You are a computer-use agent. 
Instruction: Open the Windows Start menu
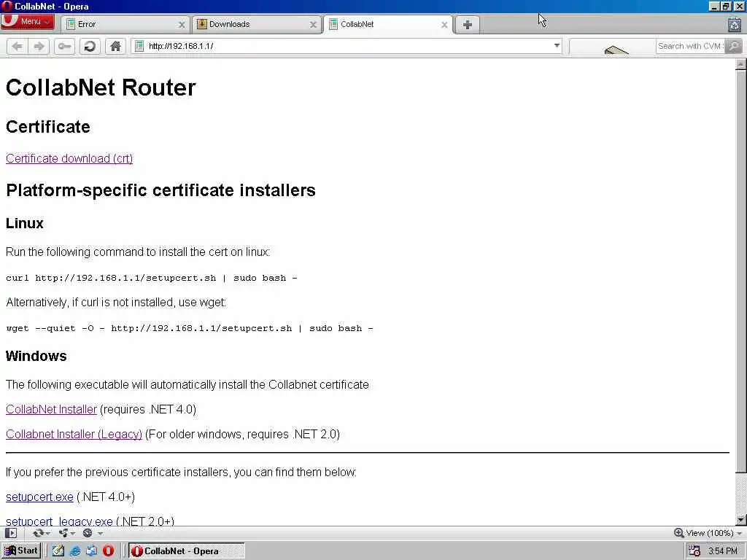[x=21, y=551]
